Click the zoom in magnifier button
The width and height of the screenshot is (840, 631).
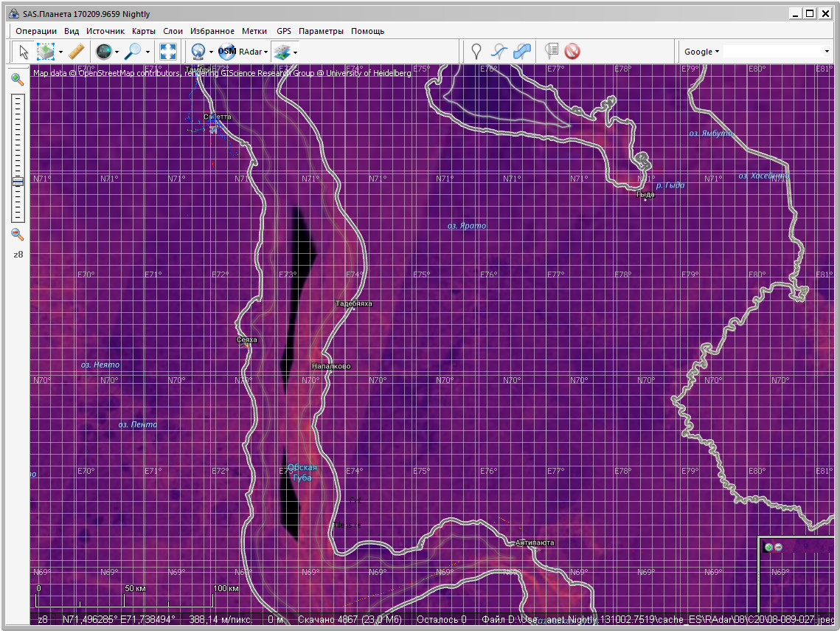click(18, 80)
